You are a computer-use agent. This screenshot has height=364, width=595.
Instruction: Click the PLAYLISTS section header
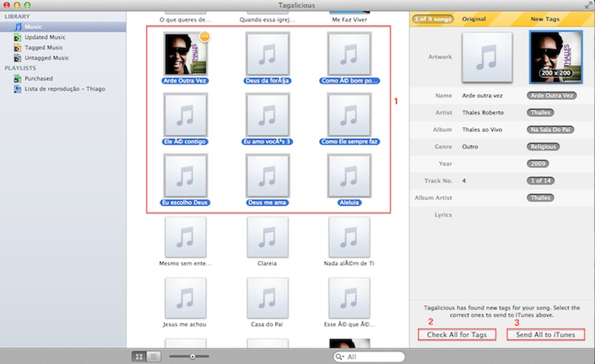(20, 68)
